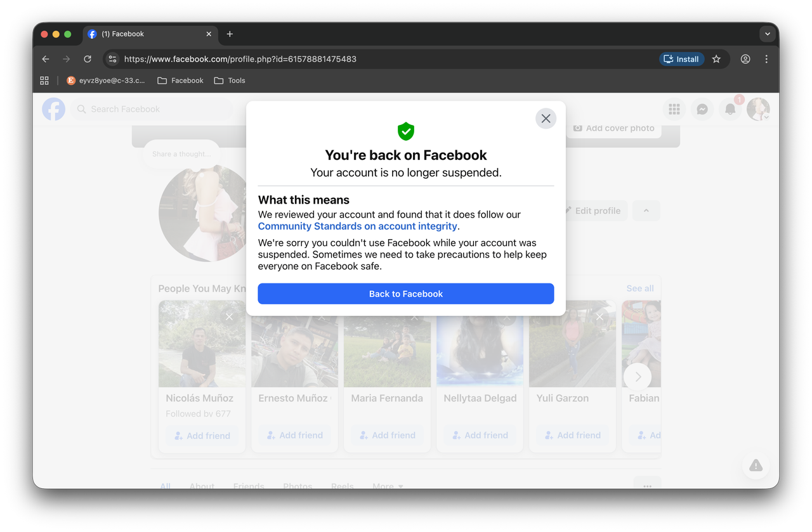The image size is (812, 532).
Task: Click See all suggested people
Action: pyautogui.click(x=640, y=289)
